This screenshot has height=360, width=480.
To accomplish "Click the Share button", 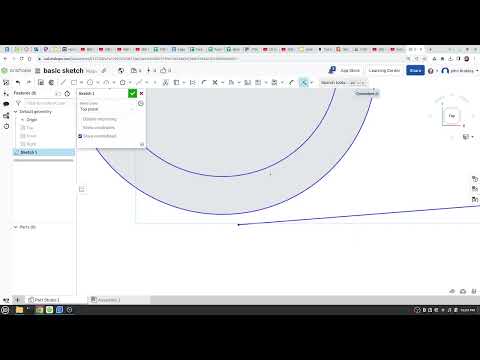I will (x=415, y=70).
